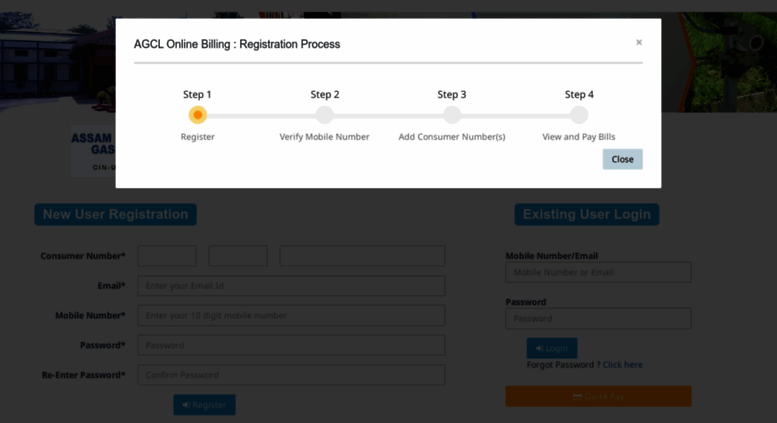Click the first Consumer Number field
The width and height of the screenshot is (777, 423).
pyautogui.click(x=167, y=256)
